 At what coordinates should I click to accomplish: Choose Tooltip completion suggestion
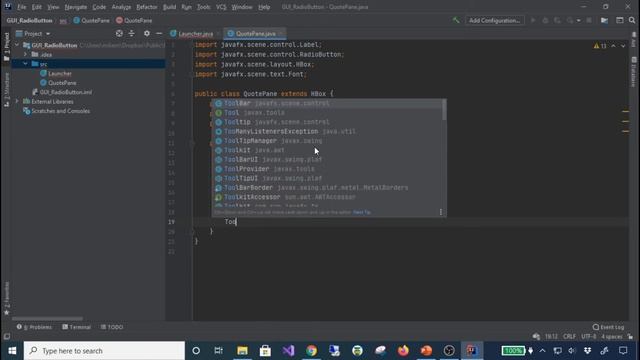click(327, 122)
